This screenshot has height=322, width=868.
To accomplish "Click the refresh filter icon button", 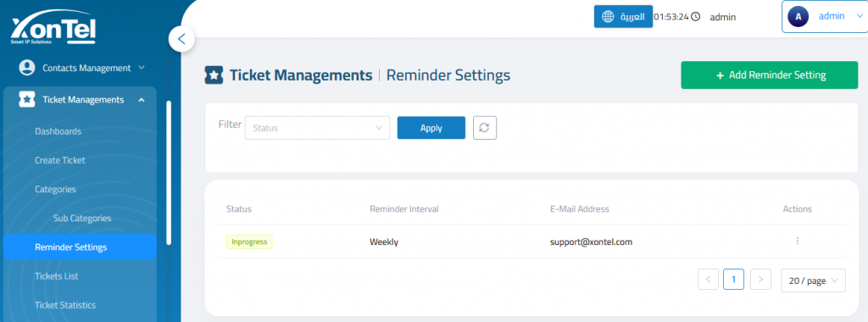I will pos(484,127).
